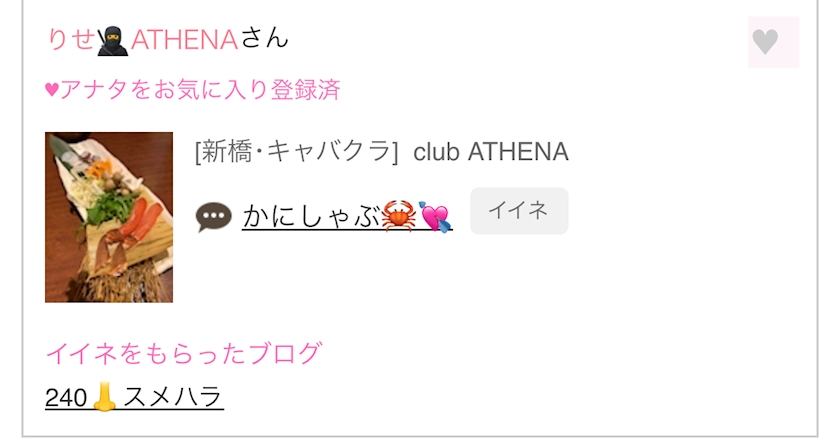Click the pink heart before アナタ text

click(52, 90)
